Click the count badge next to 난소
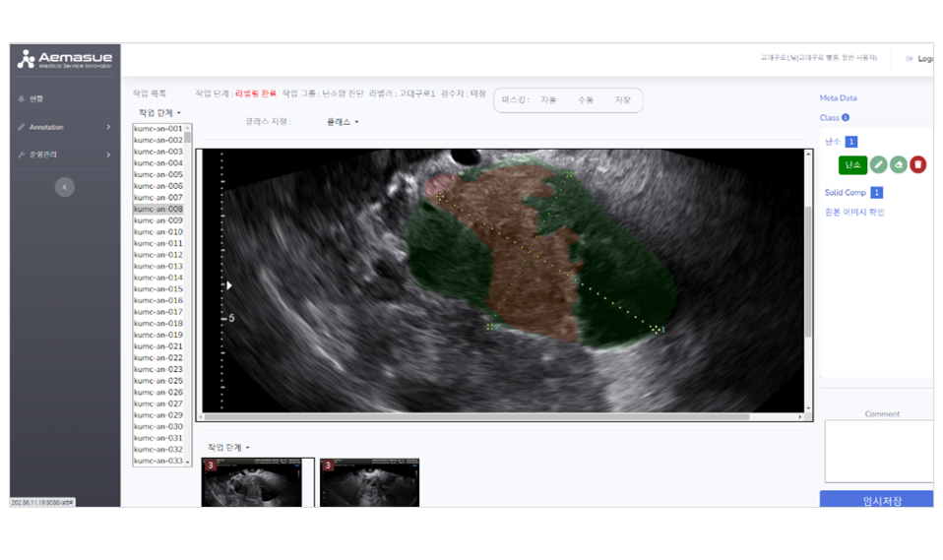Screen dimensions: 943x560 (x=851, y=142)
